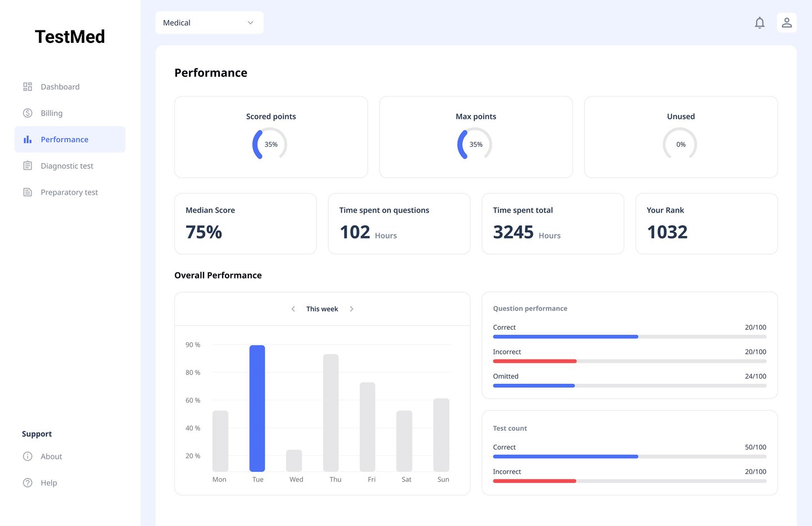This screenshot has width=812, height=526.
Task: Click the 3245 Hours total value
Action: 527,233
